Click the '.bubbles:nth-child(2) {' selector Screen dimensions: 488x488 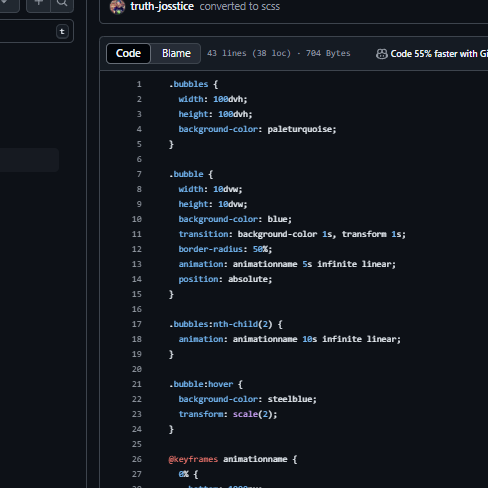coord(226,324)
